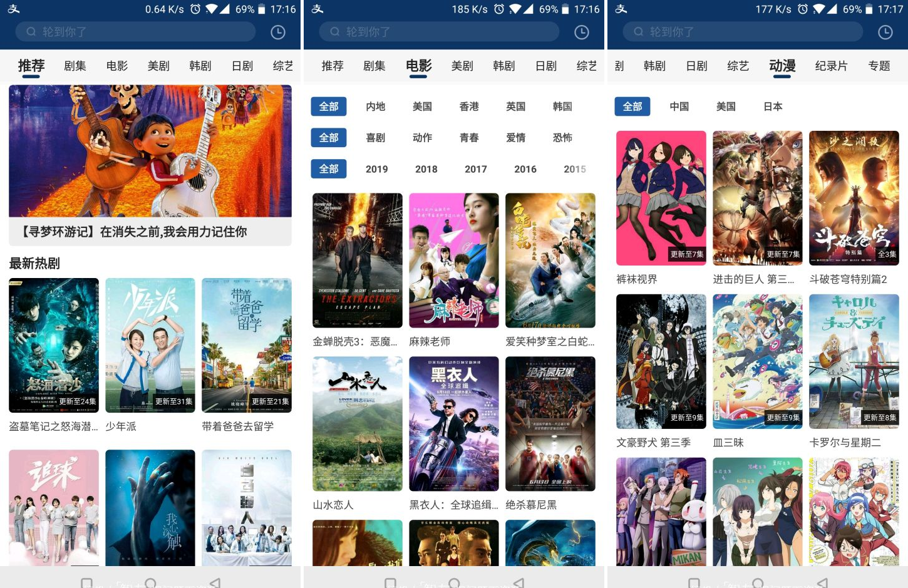
Task: Filter movies by 喜剧 genre
Action: [x=376, y=138]
